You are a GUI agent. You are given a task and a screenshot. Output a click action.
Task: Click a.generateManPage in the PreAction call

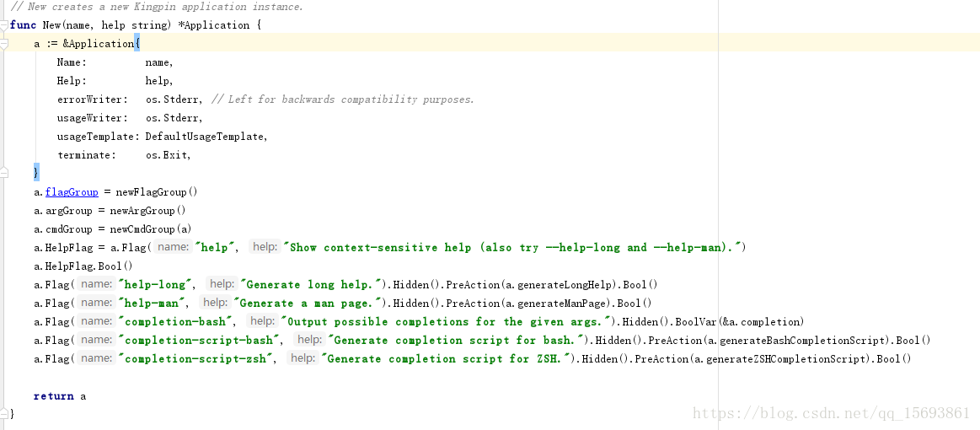click(555, 304)
